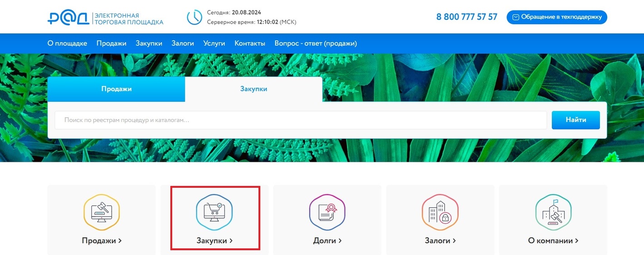Click the Залоги building with lock icon
This screenshot has height=255, width=644.
point(440,212)
